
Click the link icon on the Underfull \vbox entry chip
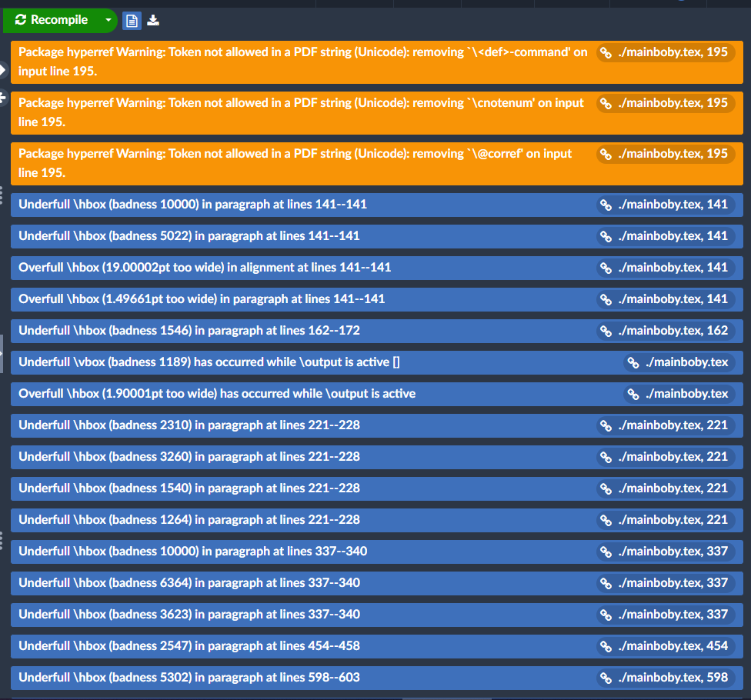[x=632, y=362]
